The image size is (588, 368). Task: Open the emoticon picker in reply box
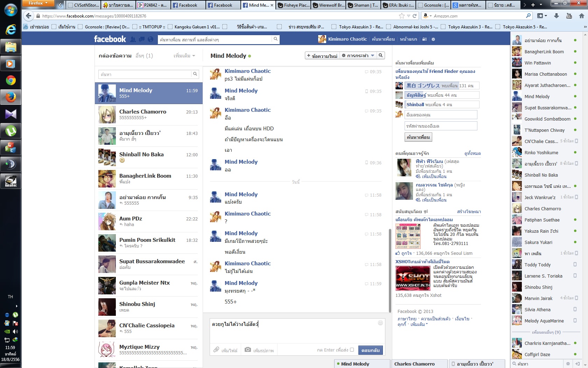(380, 323)
